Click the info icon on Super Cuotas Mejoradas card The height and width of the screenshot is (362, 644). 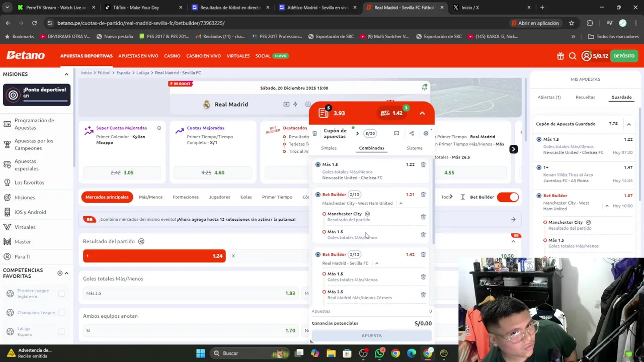(159, 128)
